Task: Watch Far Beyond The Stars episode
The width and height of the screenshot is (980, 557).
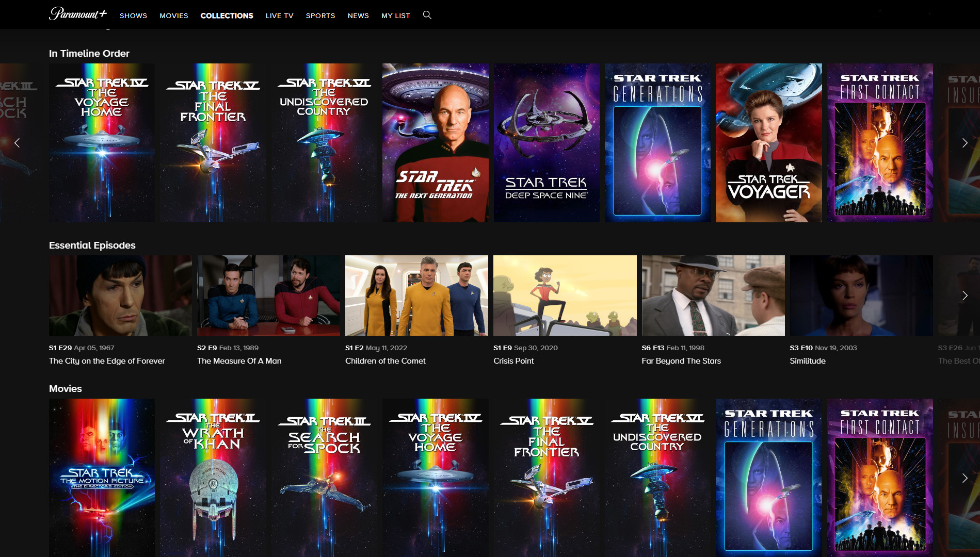Action: (x=713, y=296)
